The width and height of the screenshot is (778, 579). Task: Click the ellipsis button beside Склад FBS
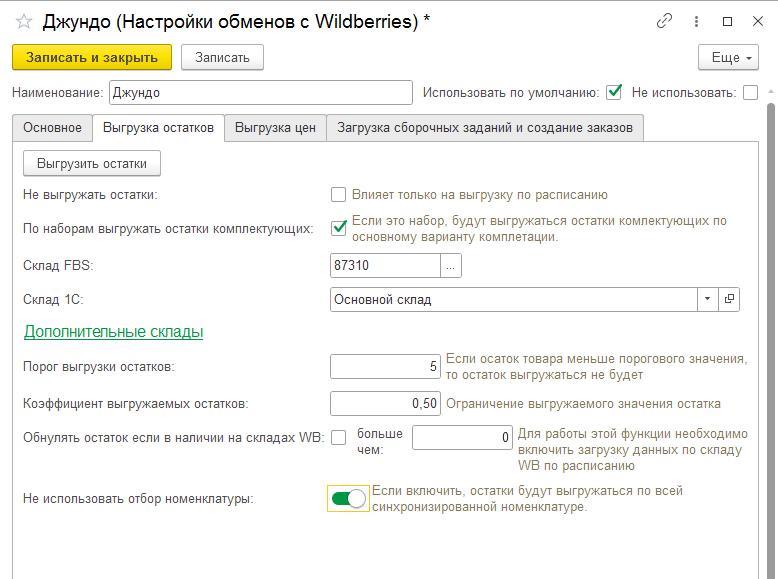click(451, 265)
